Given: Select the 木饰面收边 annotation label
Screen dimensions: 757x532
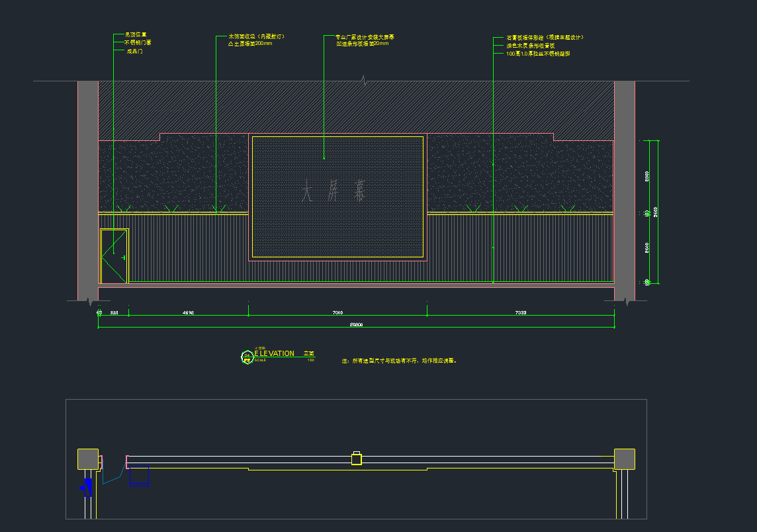Looking at the screenshot, I should coord(256,36).
